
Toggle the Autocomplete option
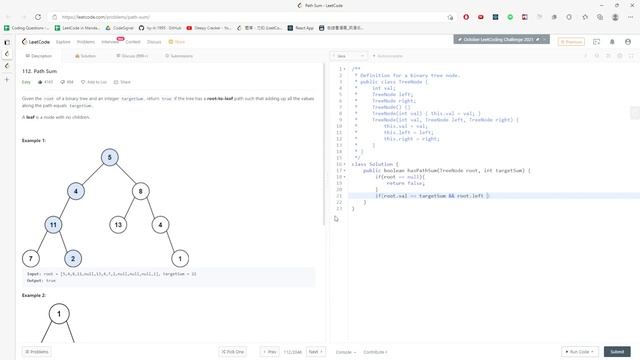(x=388, y=56)
